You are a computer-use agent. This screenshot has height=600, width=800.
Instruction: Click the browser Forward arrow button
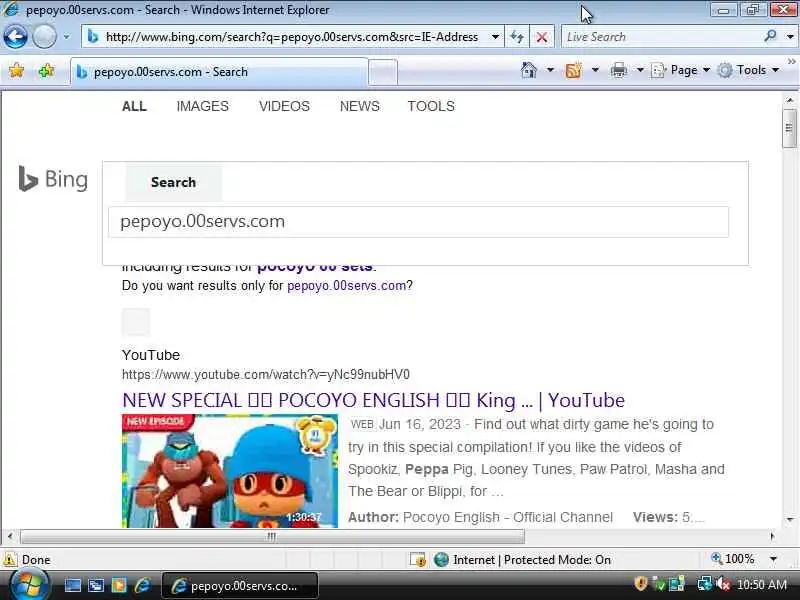click(44, 36)
